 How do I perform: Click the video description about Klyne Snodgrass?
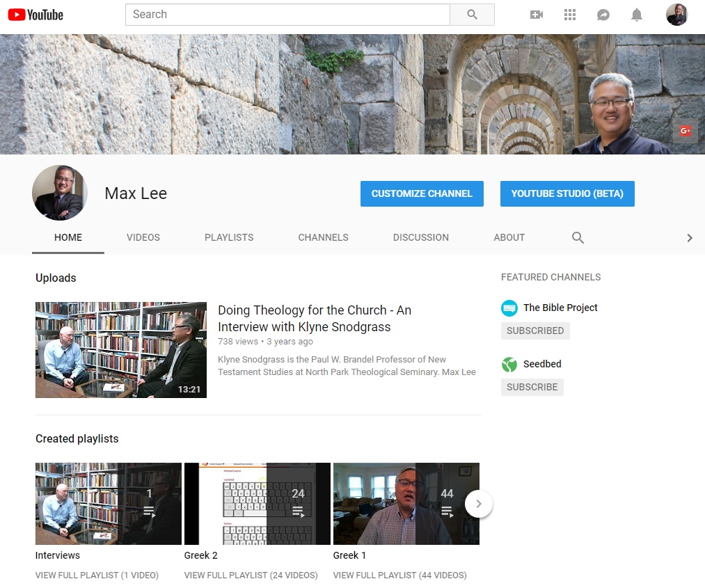pos(347,365)
